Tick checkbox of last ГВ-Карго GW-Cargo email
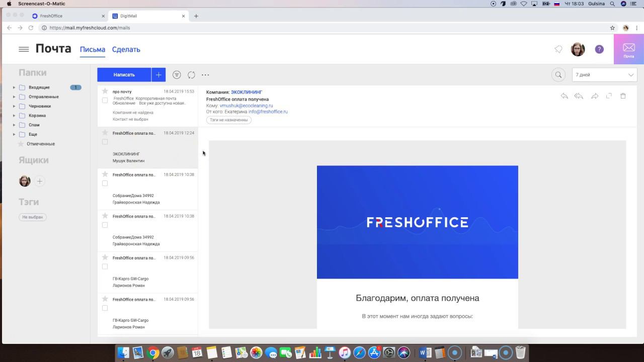644x362 pixels. coord(105,308)
